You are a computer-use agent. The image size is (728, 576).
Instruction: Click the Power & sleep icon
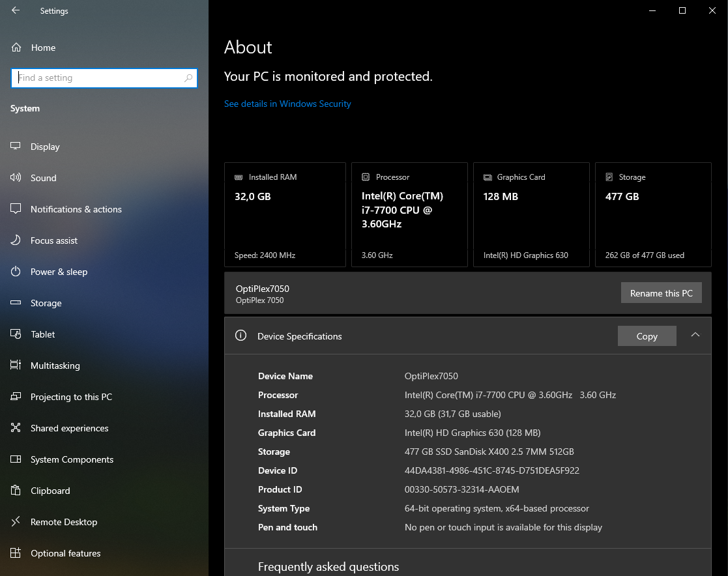pyautogui.click(x=16, y=272)
